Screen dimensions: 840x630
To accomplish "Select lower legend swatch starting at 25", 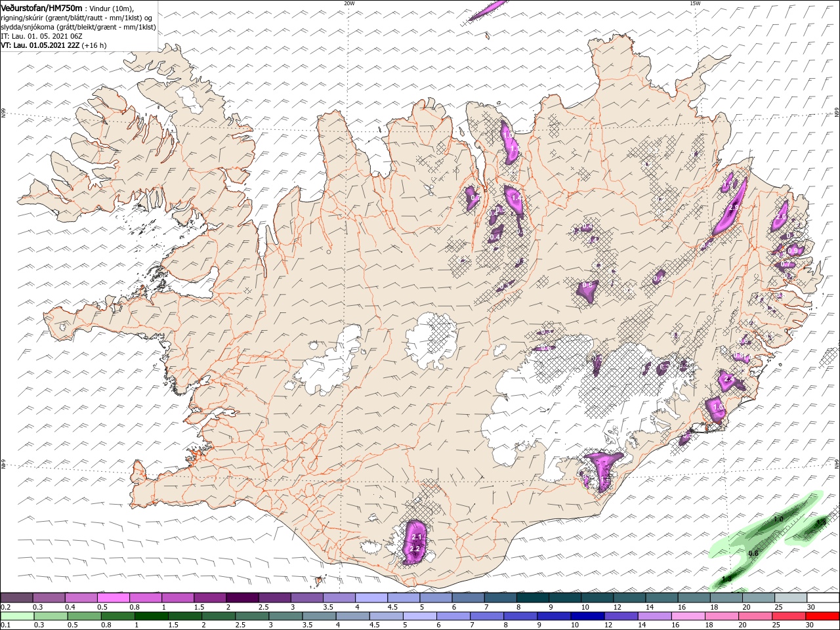I will point(788,616).
